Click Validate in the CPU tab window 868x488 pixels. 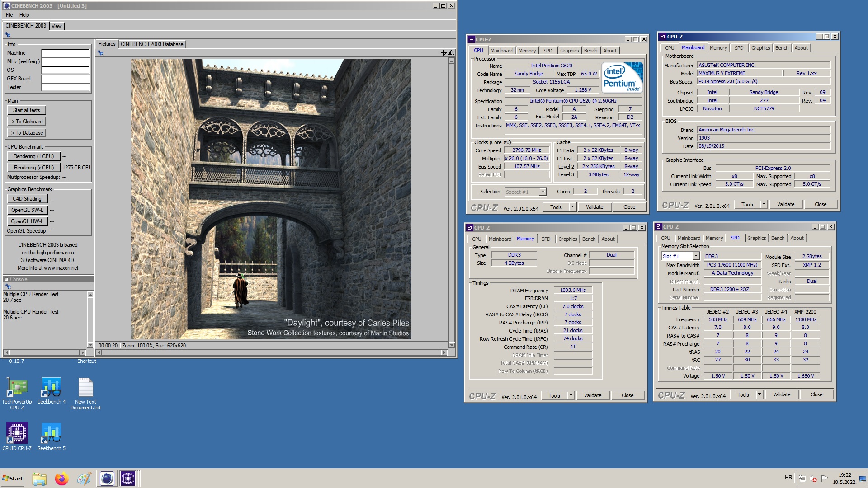click(594, 207)
